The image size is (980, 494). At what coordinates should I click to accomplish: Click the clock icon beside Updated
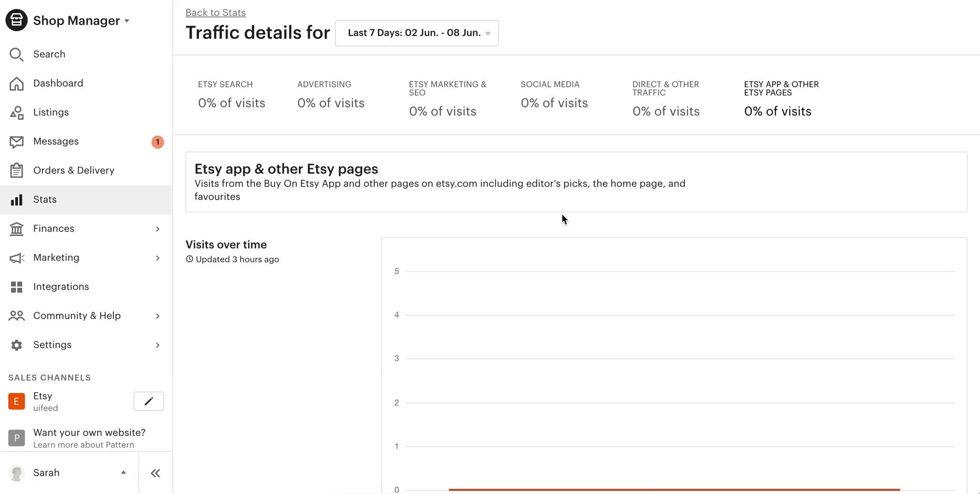click(x=189, y=259)
